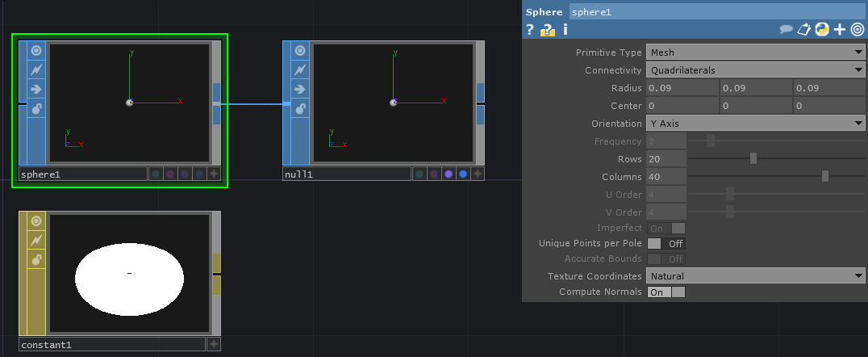Click the operator info 'i' icon
Screen dimensions: 868x357
click(565, 30)
